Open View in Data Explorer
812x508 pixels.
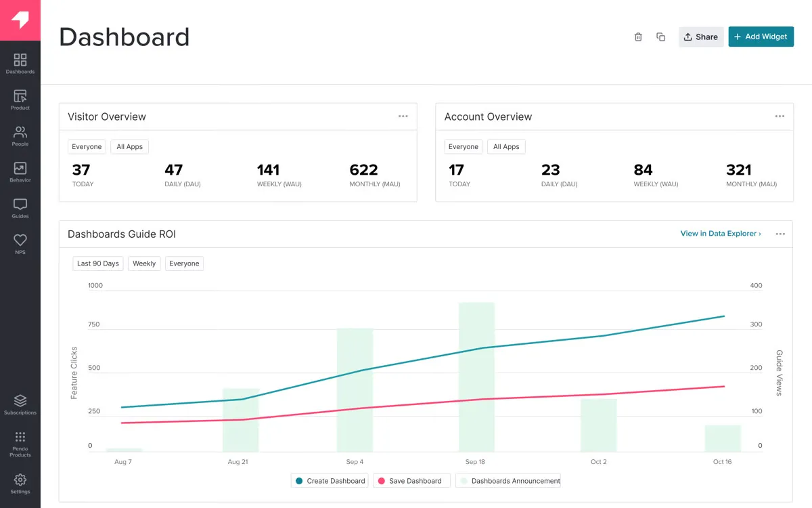point(719,233)
